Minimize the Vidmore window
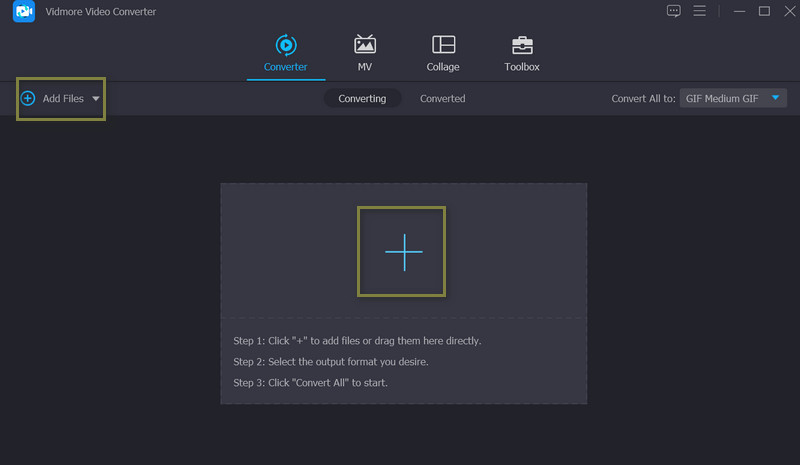The height and width of the screenshot is (465, 800). 740,11
